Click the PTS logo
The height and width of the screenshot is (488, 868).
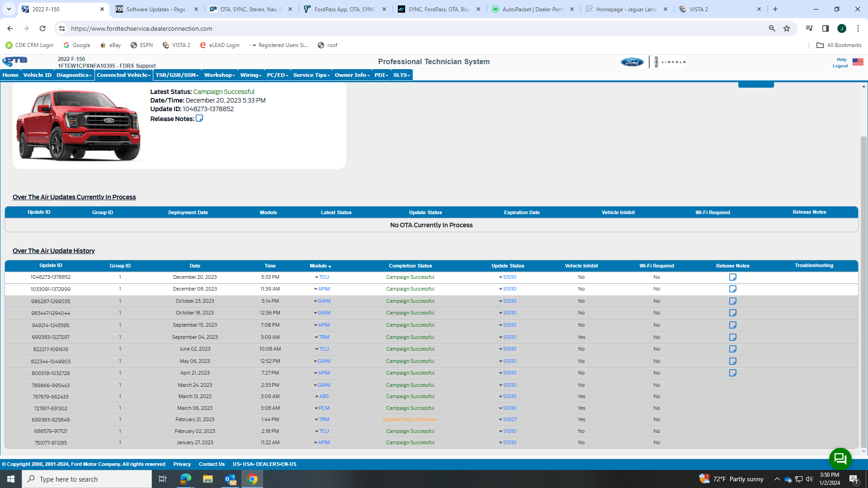click(x=15, y=61)
